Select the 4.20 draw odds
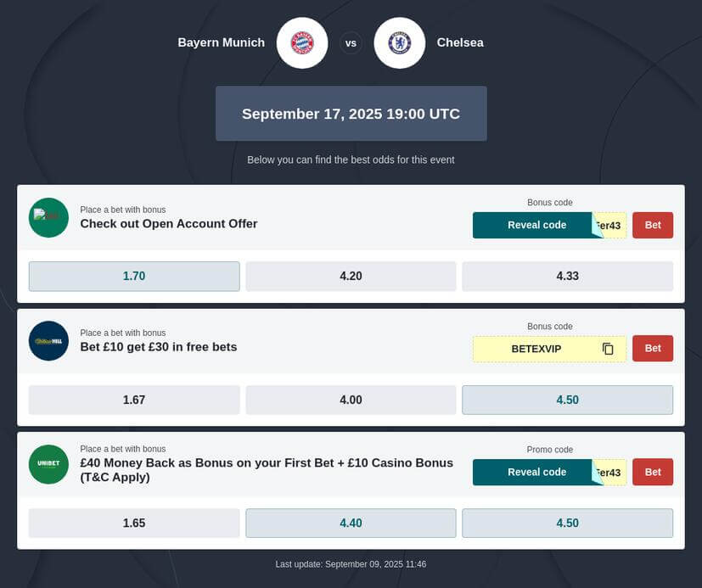The height and width of the screenshot is (588, 702). pos(351,276)
